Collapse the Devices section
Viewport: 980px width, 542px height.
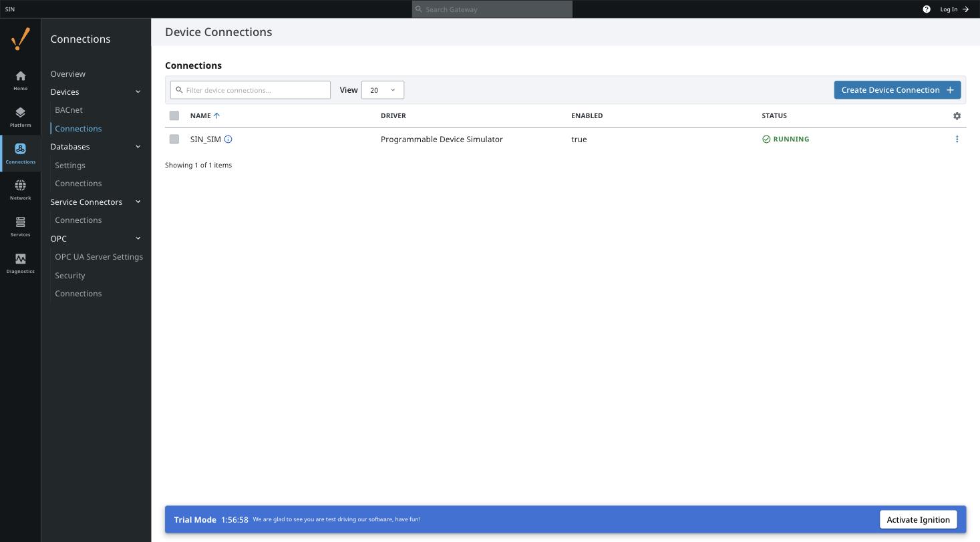[x=138, y=92]
